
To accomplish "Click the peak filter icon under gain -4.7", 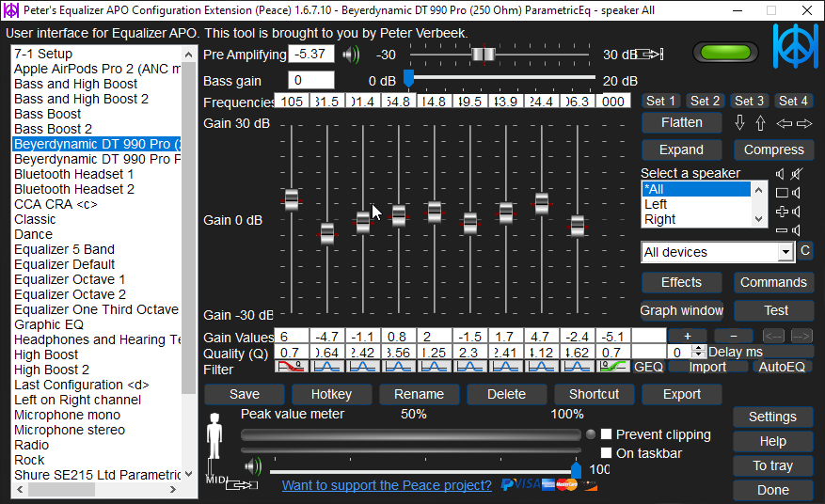I will tap(327, 366).
